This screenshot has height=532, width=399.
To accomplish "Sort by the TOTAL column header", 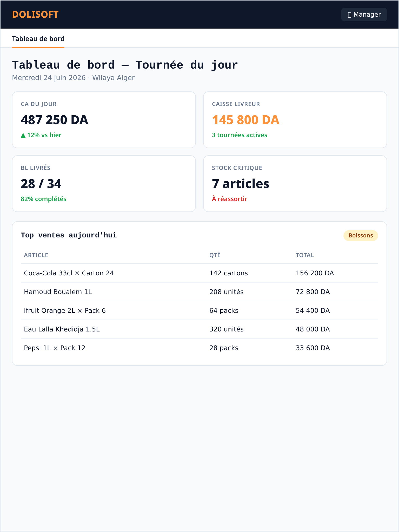I will coord(305,255).
